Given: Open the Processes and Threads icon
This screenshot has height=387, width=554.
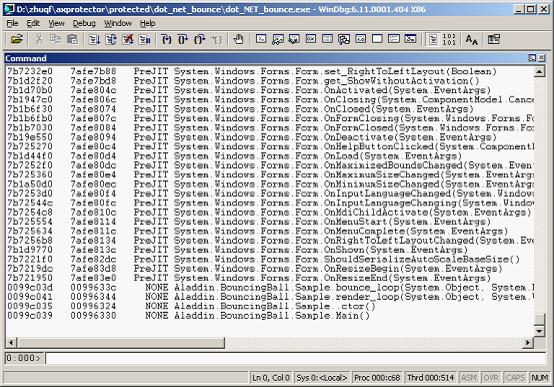Looking at the screenshot, I should click(x=394, y=39).
